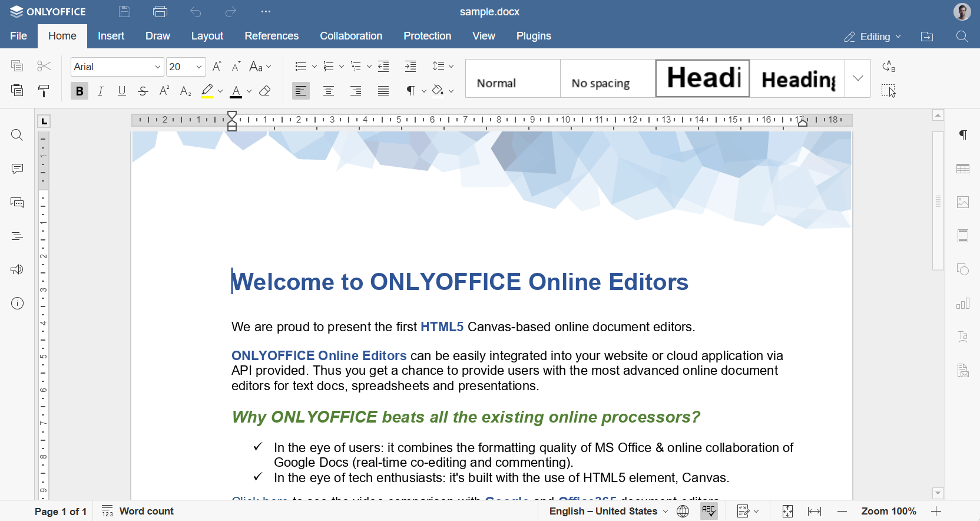
Task: Toggle Bold formatting
Action: click(x=80, y=91)
